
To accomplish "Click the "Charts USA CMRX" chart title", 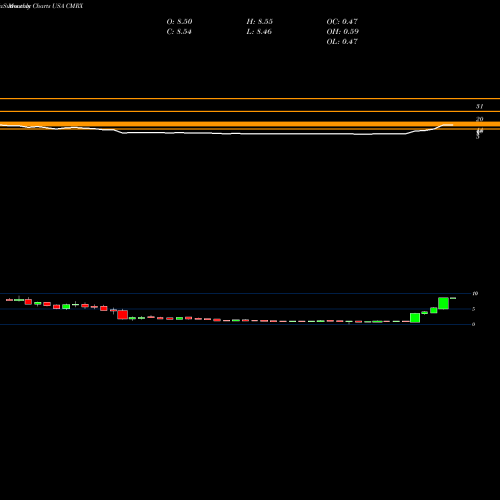I will 58,6.
